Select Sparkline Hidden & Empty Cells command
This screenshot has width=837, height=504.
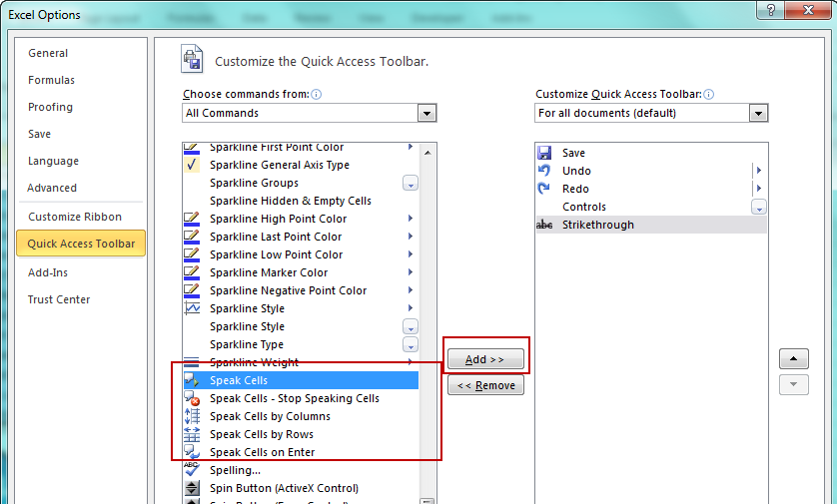click(301, 201)
